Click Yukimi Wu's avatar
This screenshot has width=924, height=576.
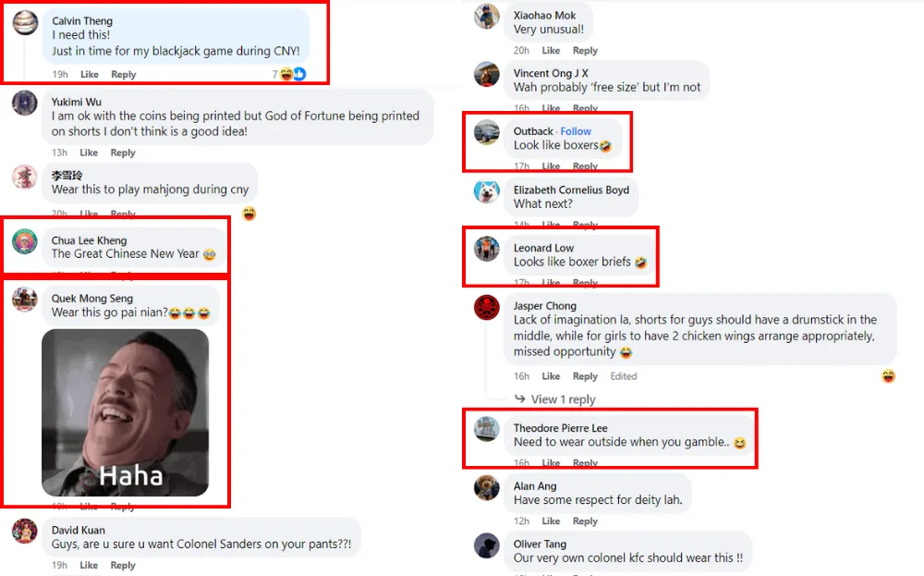coord(25,103)
